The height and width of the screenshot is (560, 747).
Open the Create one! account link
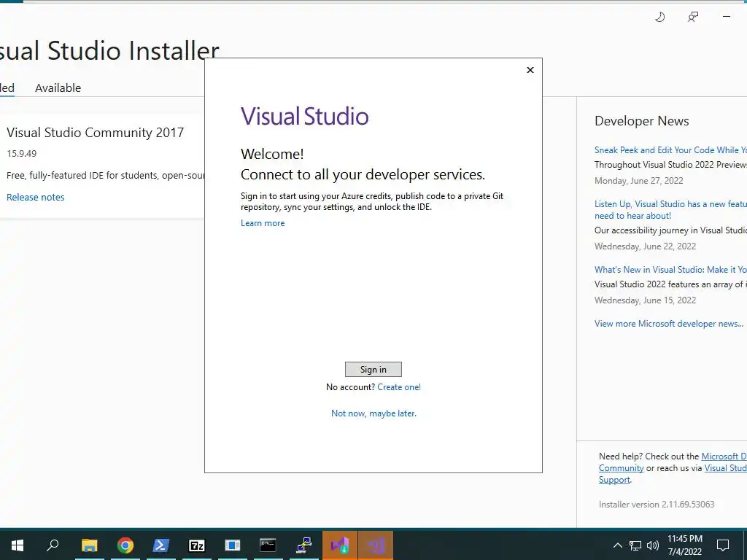click(x=399, y=387)
